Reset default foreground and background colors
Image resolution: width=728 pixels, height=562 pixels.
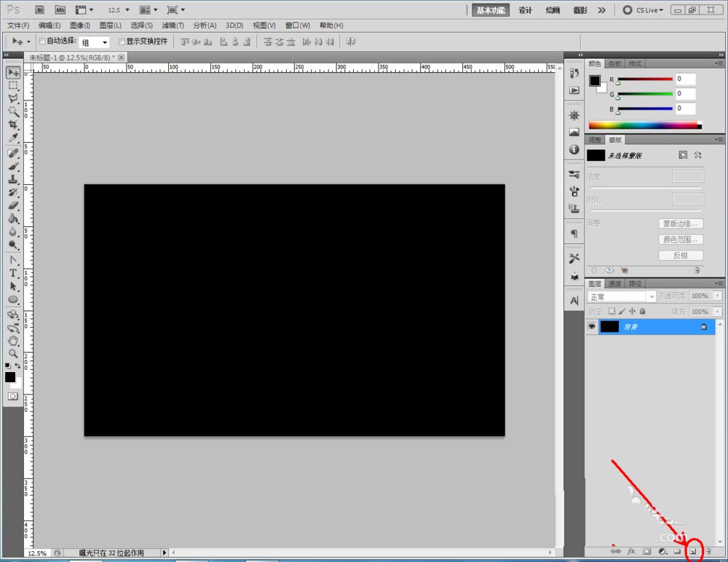point(7,366)
